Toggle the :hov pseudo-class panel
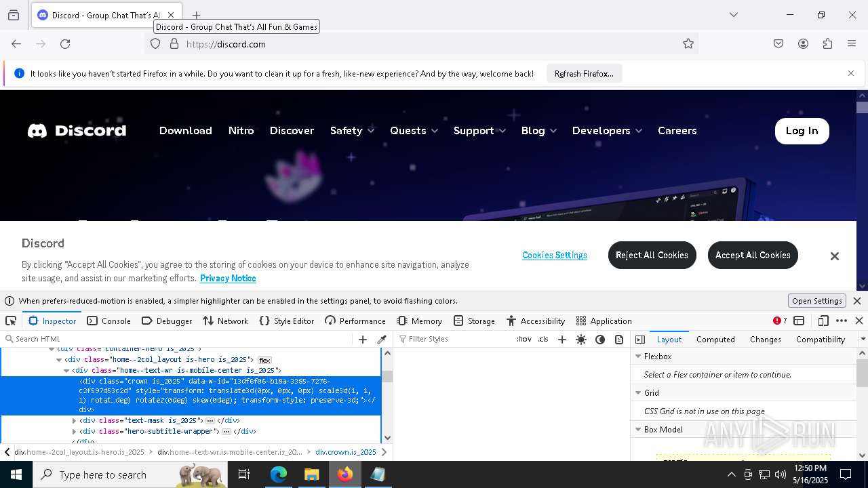868x488 pixels. (524, 339)
